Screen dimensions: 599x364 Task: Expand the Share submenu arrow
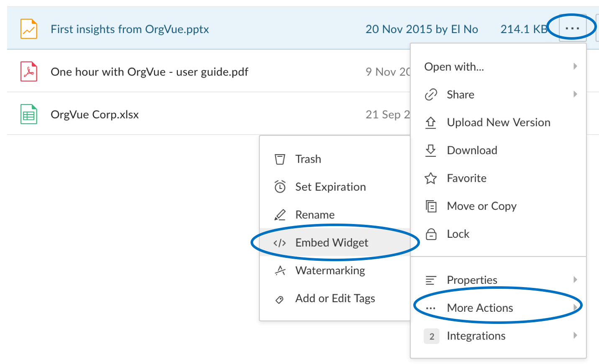click(x=576, y=94)
